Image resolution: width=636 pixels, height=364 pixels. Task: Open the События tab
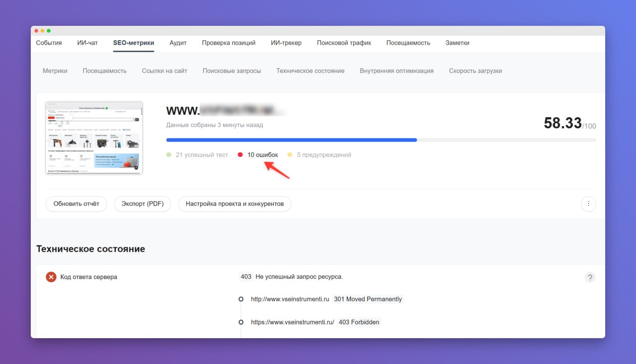point(49,43)
